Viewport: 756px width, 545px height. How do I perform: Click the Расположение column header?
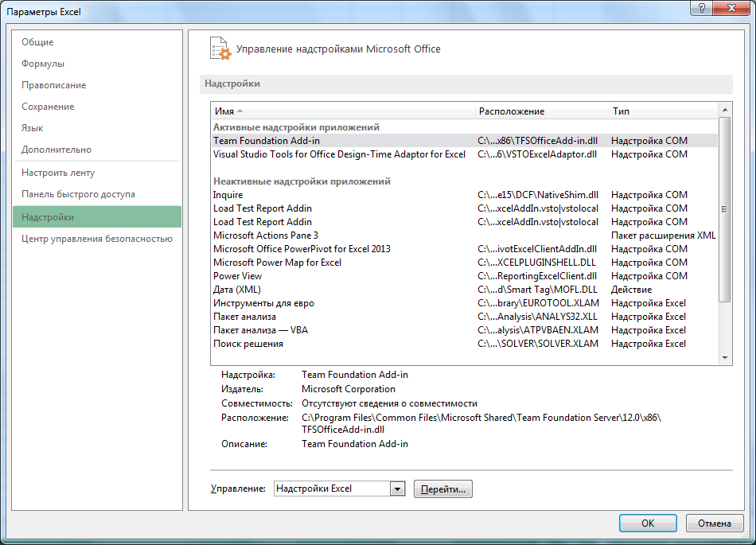click(542, 111)
